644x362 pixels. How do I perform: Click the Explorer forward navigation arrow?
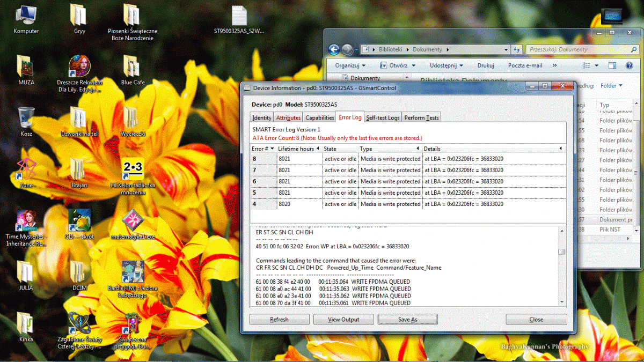(347, 49)
